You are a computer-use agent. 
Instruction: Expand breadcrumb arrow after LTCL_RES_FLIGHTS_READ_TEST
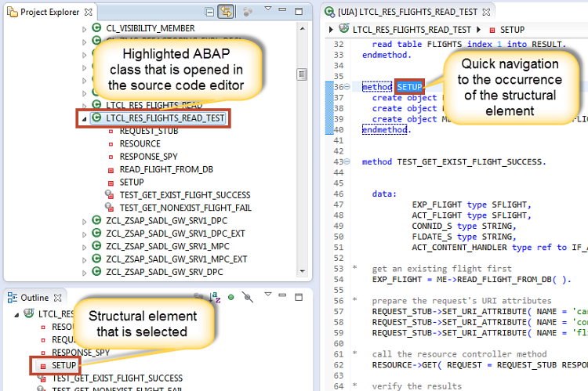click(x=478, y=29)
